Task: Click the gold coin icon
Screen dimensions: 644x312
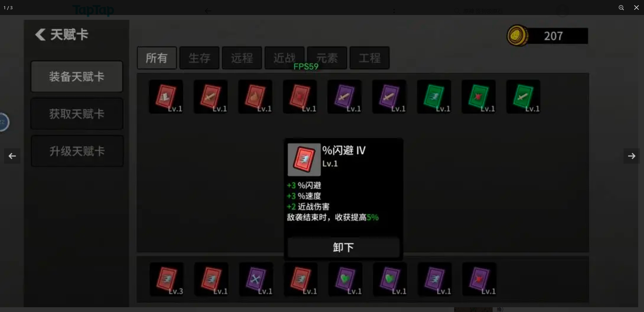Action: click(x=517, y=36)
